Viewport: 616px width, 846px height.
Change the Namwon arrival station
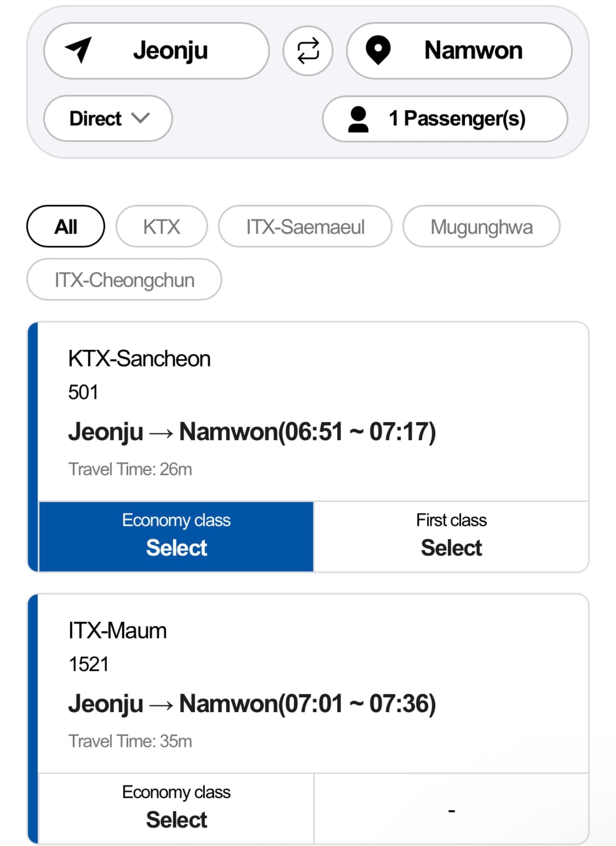(473, 51)
